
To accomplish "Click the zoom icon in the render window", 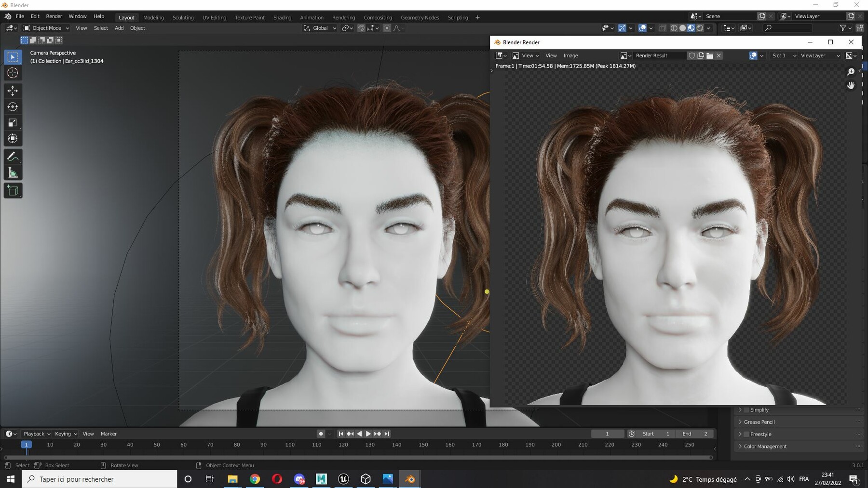I will pyautogui.click(x=851, y=71).
